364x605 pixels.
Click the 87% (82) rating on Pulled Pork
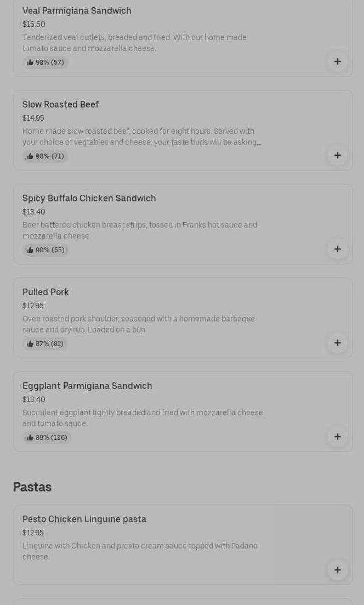click(x=46, y=344)
